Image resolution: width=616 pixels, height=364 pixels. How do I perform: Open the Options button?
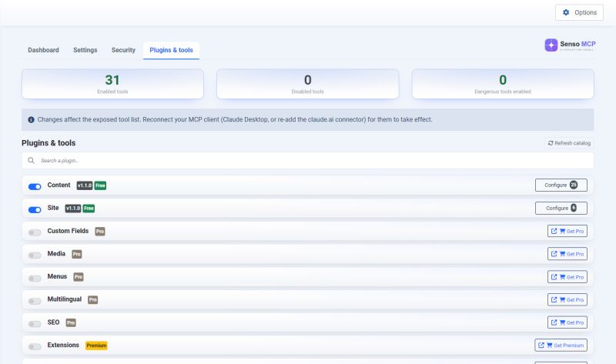coord(579,12)
